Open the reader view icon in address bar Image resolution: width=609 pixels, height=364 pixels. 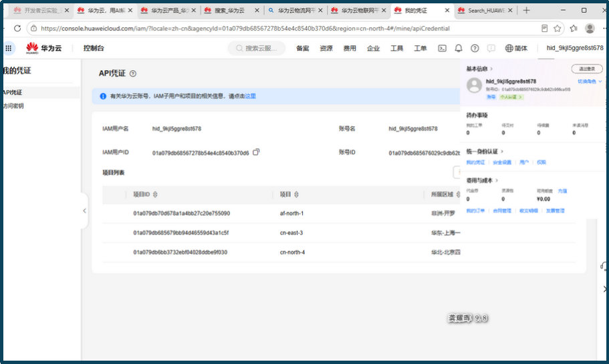(x=545, y=28)
